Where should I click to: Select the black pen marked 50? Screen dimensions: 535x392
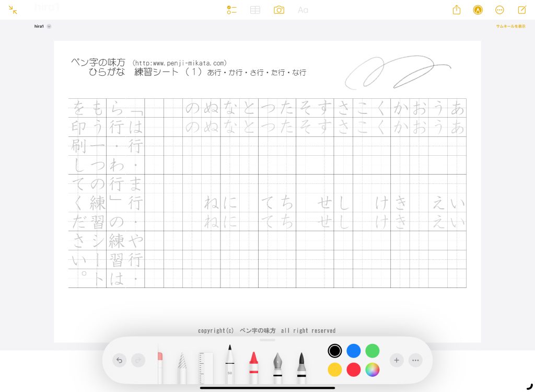coord(229,364)
